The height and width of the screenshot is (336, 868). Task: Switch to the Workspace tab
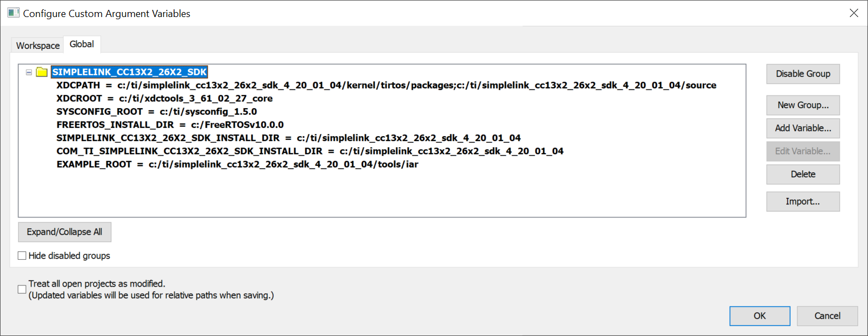[x=37, y=45]
